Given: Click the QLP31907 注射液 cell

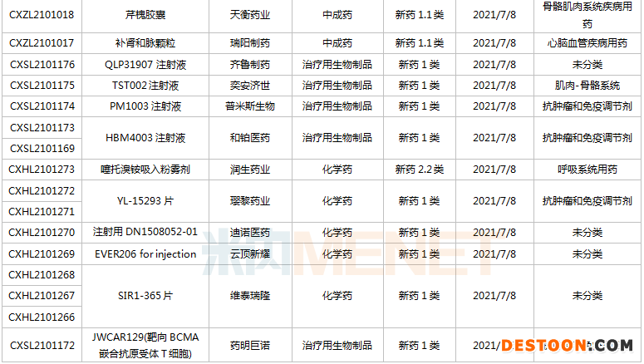Looking at the screenshot, I should pos(145,65).
